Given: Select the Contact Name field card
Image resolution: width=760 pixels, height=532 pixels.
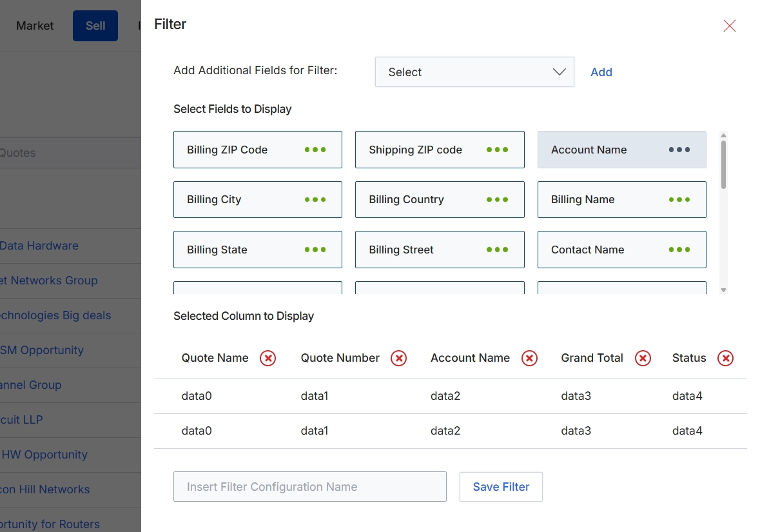Looking at the screenshot, I should [x=622, y=250].
